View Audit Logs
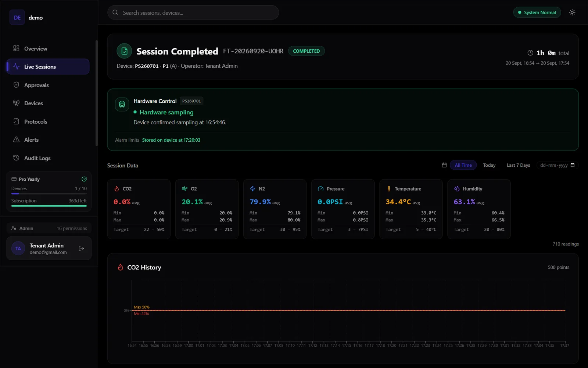Image resolution: width=588 pixels, height=368 pixels. pos(48,158)
